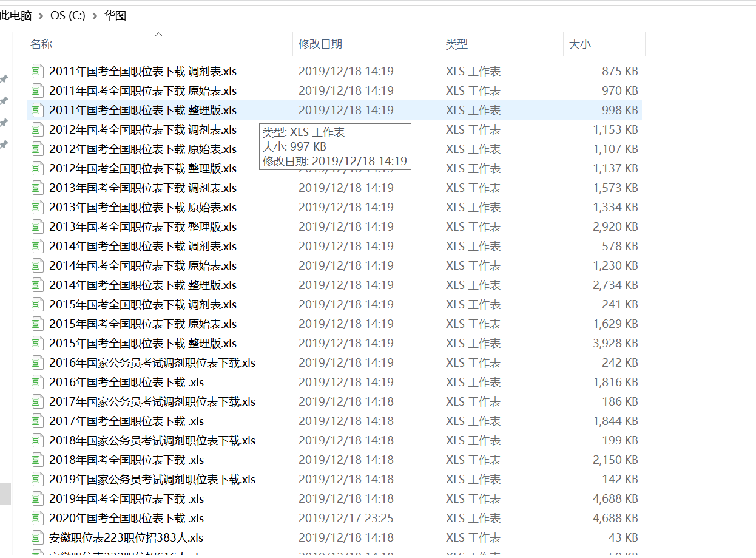This screenshot has width=756, height=558.
Task: Click icon of 2016年国家公务员考试调剂职位表下载.xls
Action: click(x=38, y=362)
